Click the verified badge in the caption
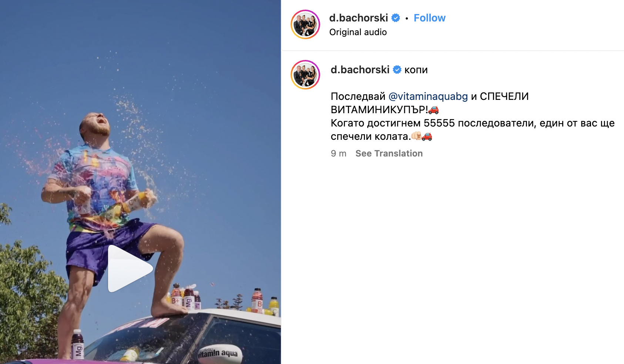624x364 pixels. 397,70
